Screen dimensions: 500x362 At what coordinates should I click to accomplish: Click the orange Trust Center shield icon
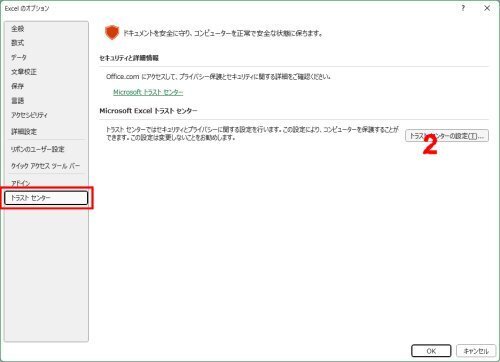point(112,33)
